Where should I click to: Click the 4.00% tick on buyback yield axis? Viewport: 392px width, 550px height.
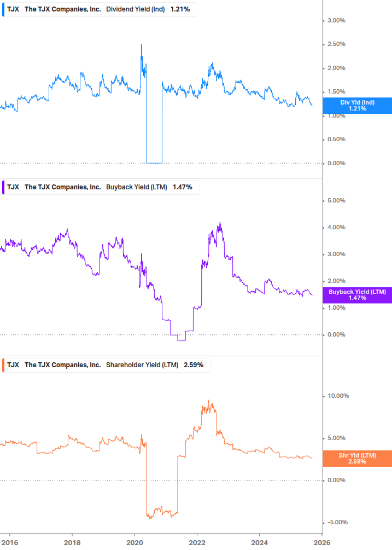pos(336,227)
